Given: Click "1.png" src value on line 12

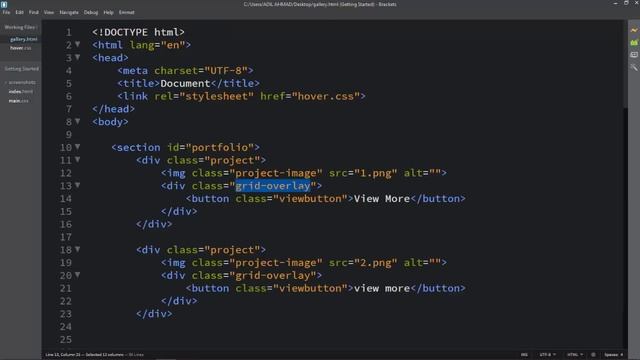Looking at the screenshot, I should [376, 173].
